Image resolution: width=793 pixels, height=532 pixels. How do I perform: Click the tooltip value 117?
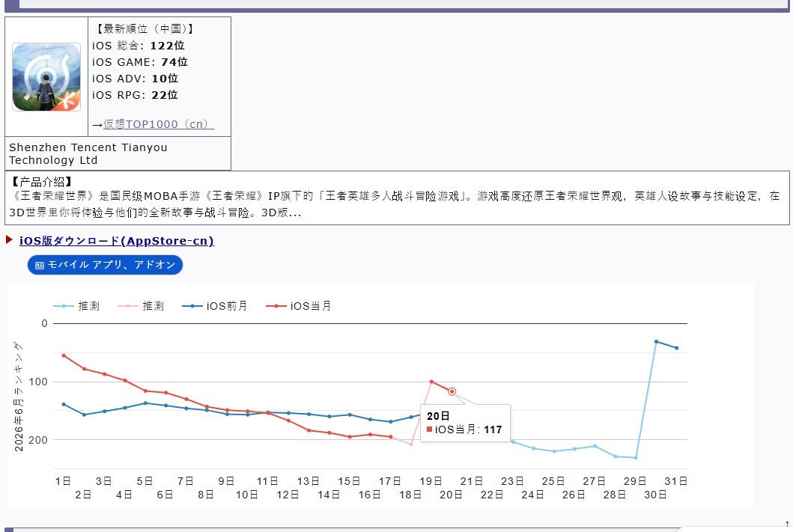[x=493, y=429]
